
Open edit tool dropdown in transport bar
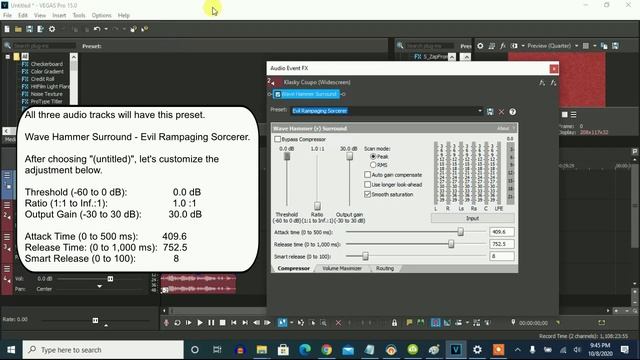coord(291,322)
